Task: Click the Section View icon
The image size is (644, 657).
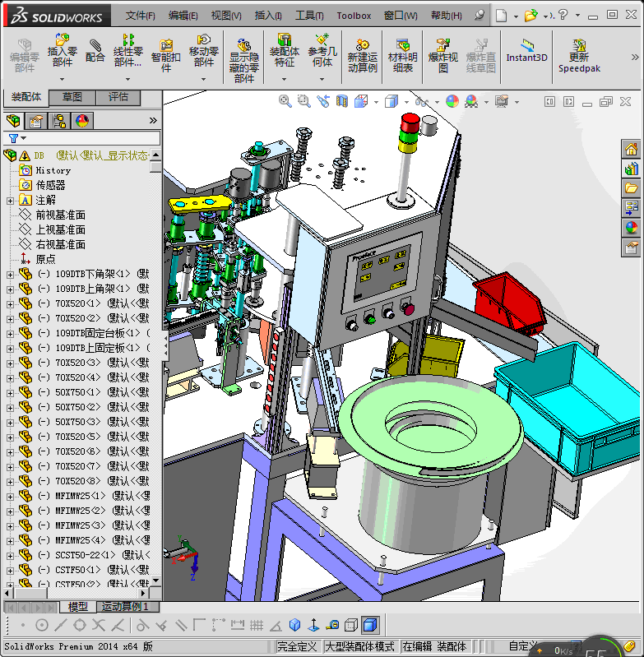Action: [342, 101]
